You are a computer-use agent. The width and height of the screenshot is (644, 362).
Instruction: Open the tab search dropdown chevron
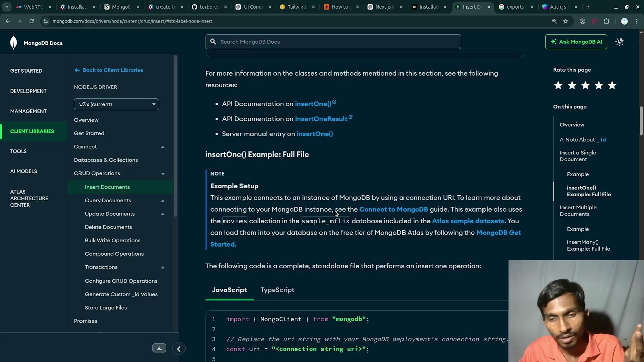[7, 7]
